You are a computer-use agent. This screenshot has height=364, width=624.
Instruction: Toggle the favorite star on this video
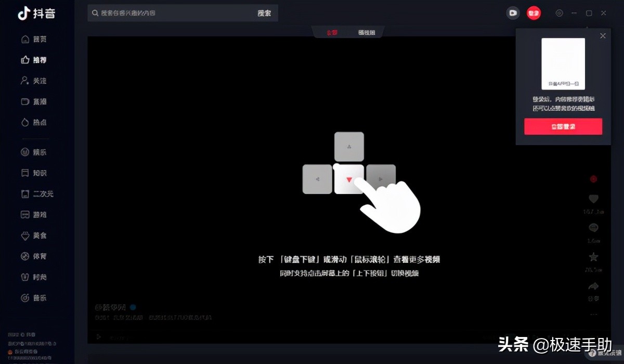point(593,255)
